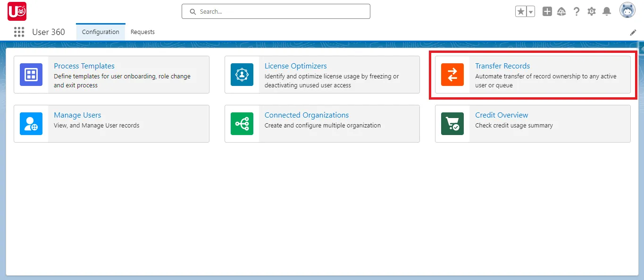Image resolution: width=644 pixels, height=280 pixels.
Task: Click the global actions plus icon
Action: pos(547,11)
